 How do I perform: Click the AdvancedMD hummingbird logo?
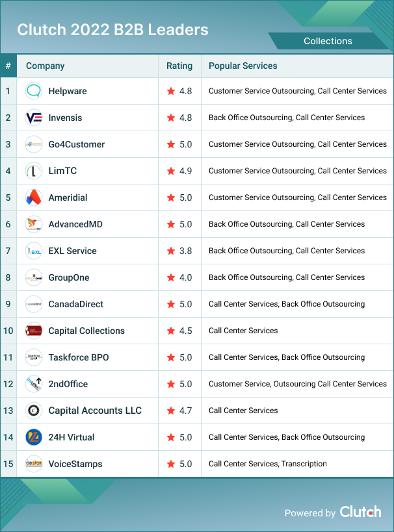(x=34, y=224)
